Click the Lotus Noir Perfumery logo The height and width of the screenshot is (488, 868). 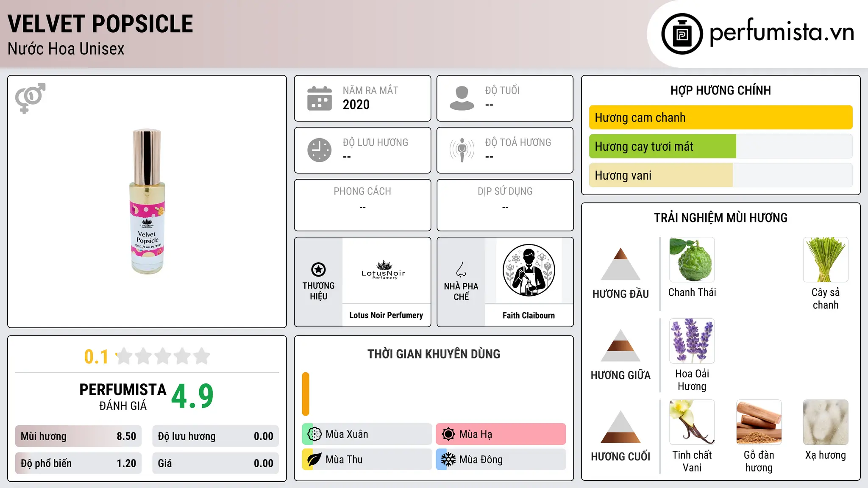point(384,270)
